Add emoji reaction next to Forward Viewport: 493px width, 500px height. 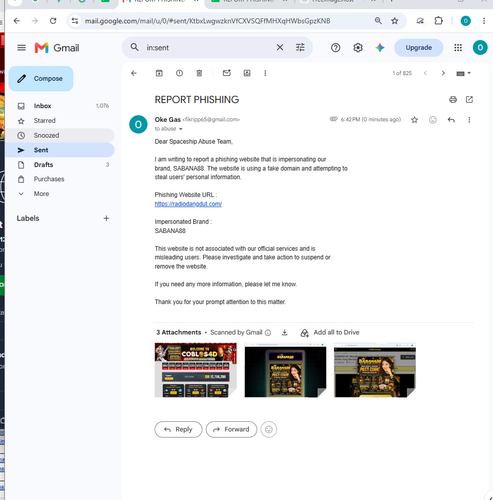(x=269, y=429)
